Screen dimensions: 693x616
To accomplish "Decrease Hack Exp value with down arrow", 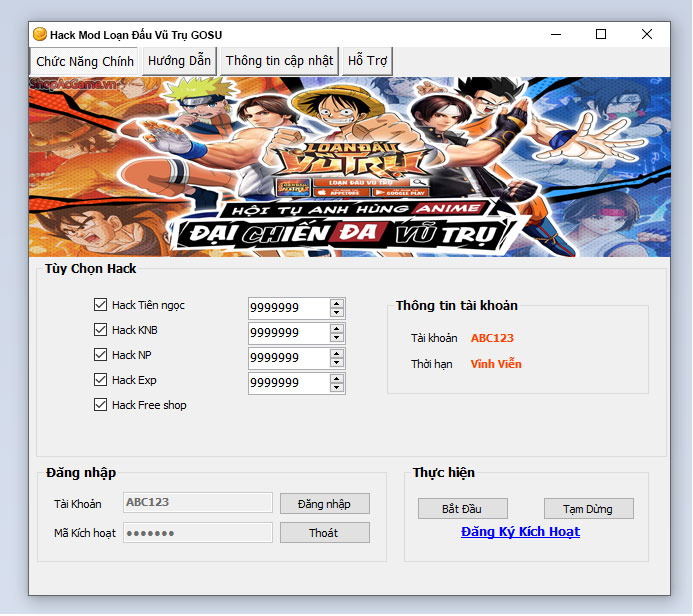I will point(337,388).
